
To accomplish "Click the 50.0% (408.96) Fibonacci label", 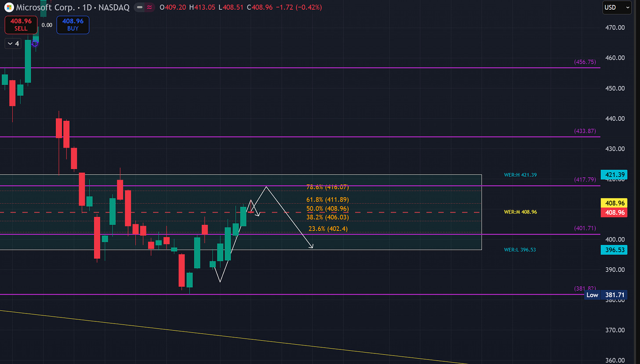I will (328, 208).
